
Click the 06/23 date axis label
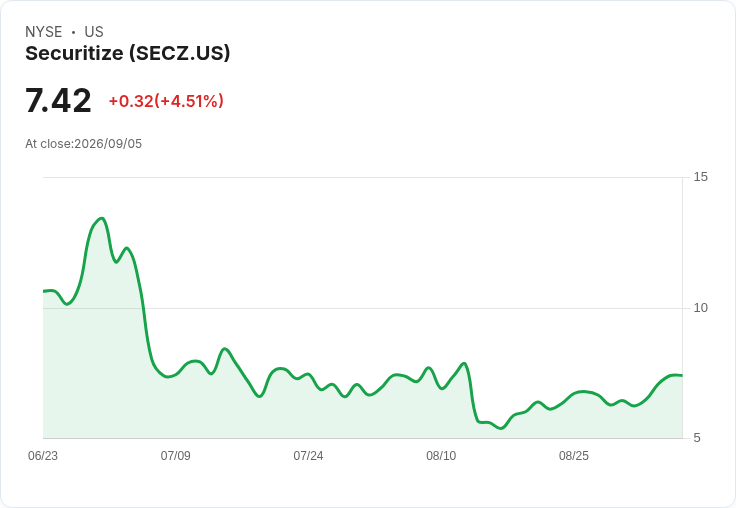[x=43, y=456]
